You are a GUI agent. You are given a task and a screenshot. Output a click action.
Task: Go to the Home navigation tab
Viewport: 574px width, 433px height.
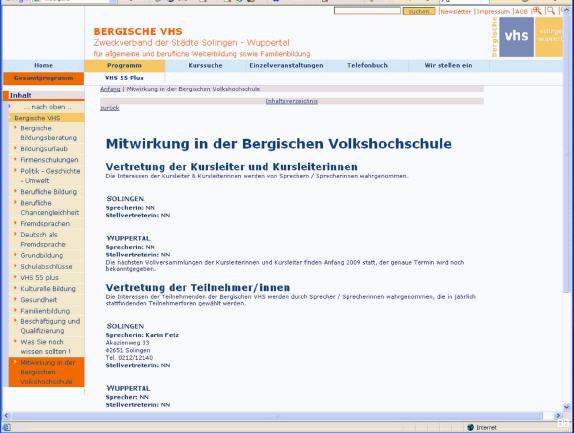click(x=44, y=66)
